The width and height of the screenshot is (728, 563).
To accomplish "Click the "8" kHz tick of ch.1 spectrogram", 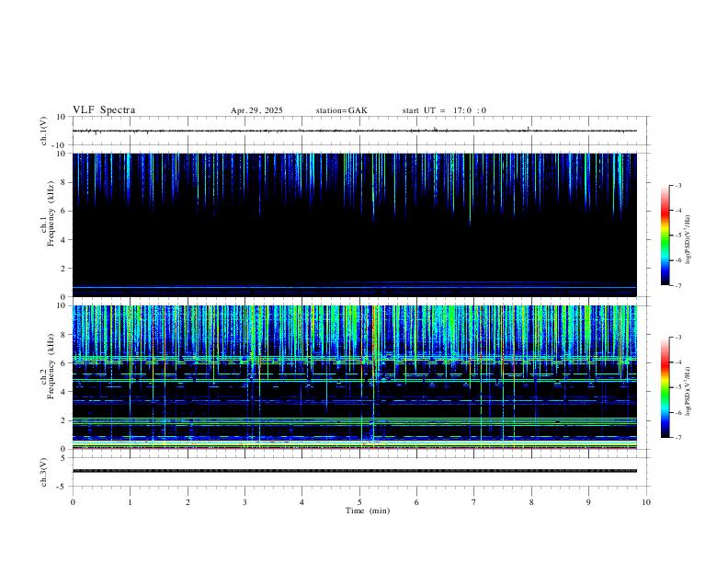I will [x=64, y=182].
